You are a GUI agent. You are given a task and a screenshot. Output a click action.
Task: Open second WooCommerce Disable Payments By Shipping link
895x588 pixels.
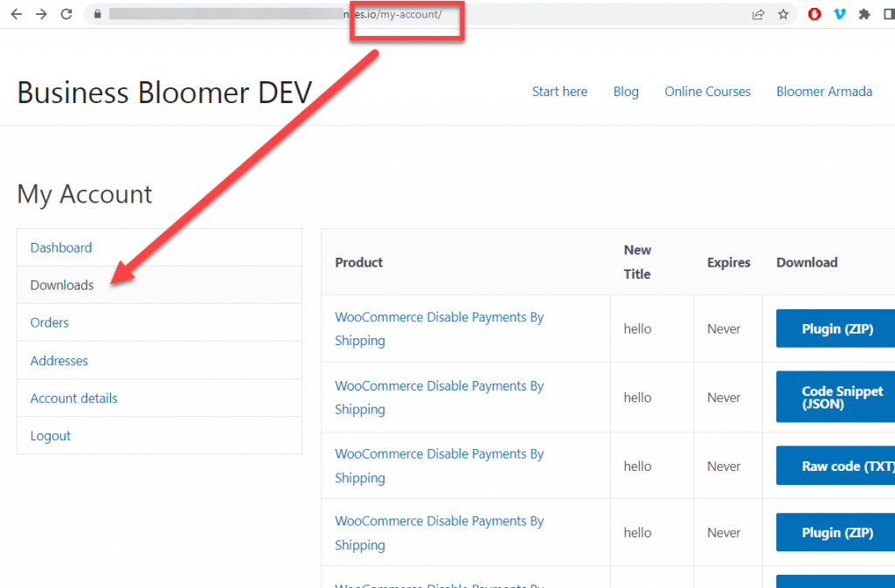tap(439, 398)
